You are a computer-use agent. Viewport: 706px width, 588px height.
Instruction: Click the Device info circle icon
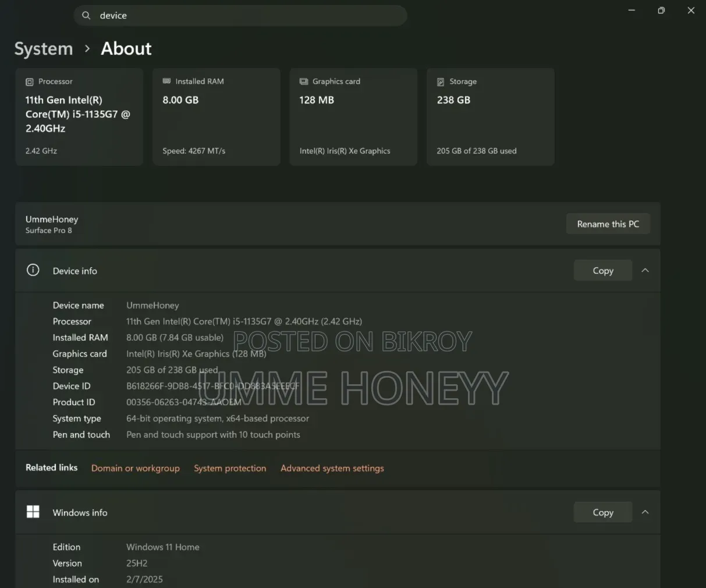33,270
